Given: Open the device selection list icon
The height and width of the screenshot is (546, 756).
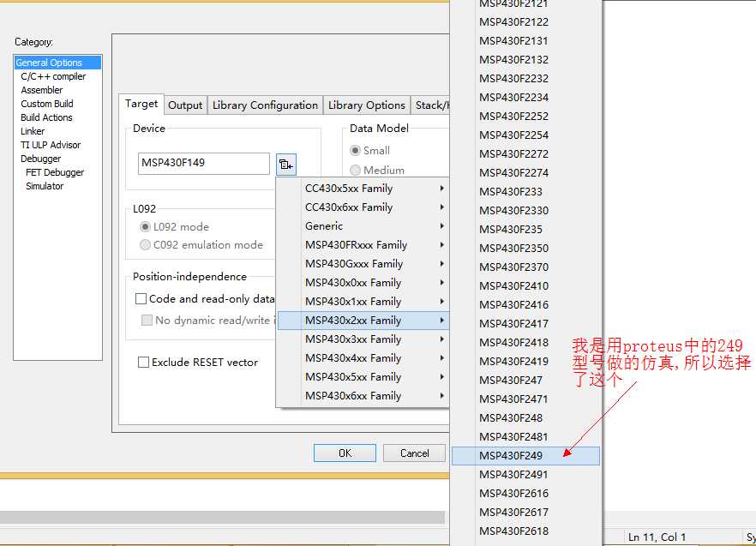Looking at the screenshot, I should (x=286, y=165).
